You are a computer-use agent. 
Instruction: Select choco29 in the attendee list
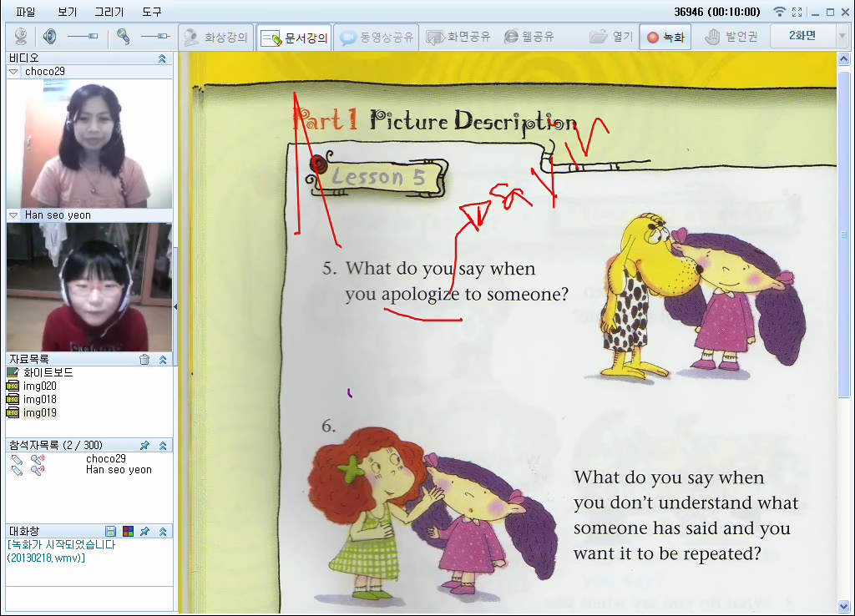tap(106, 458)
